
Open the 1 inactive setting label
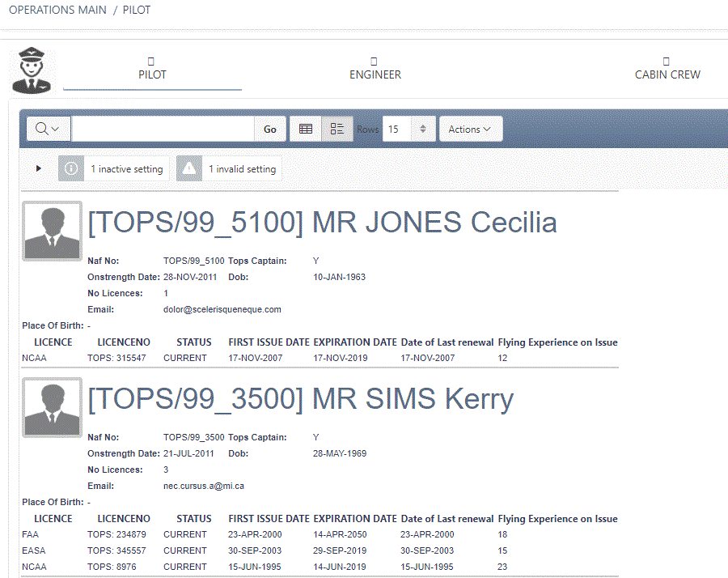click(x=126, y=169)
